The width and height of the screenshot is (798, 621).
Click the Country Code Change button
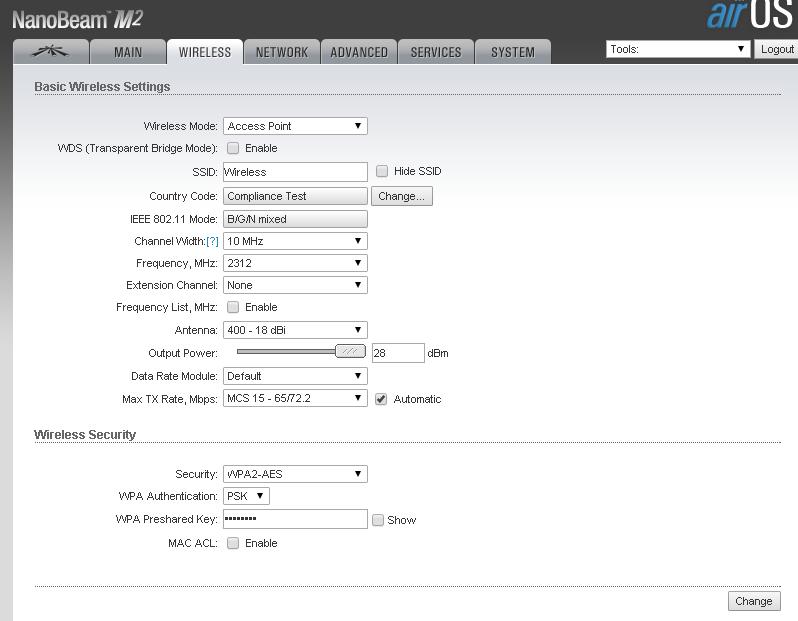coord(402,196)
